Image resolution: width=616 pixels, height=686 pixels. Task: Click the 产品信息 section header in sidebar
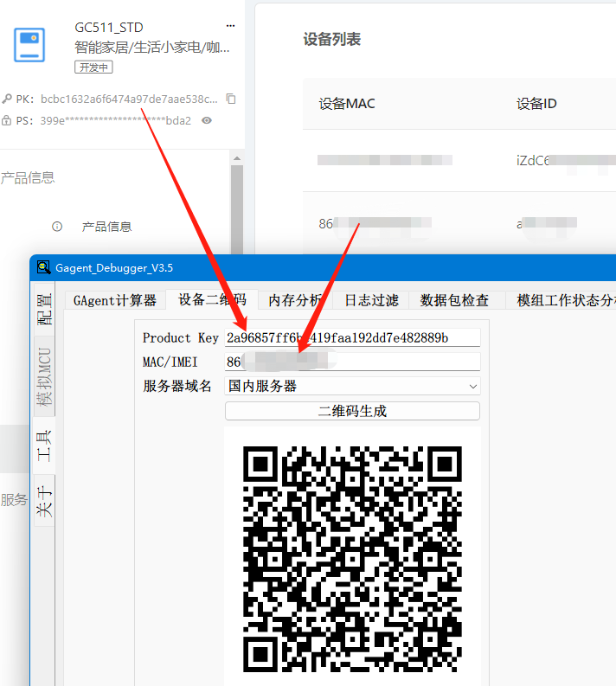[x=28, y=177]
